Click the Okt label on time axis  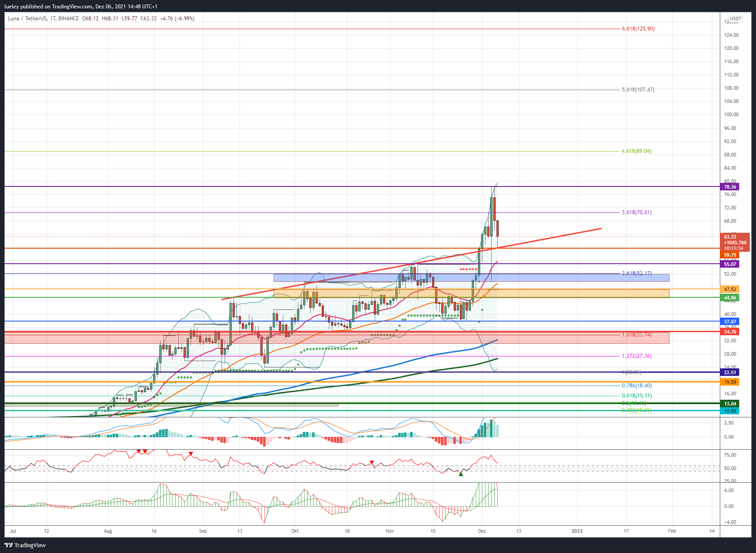[295, 531]
